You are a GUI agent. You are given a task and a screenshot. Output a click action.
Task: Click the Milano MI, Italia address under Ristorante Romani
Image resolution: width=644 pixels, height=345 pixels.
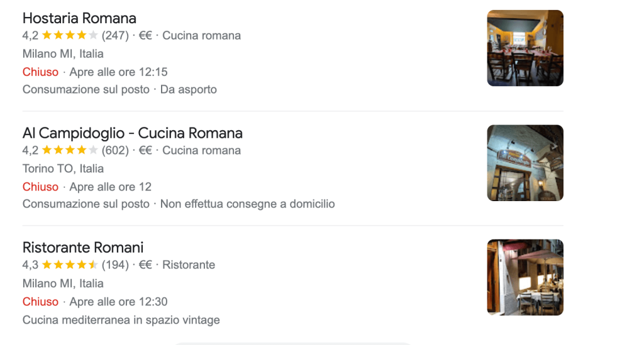coord(63,283)
